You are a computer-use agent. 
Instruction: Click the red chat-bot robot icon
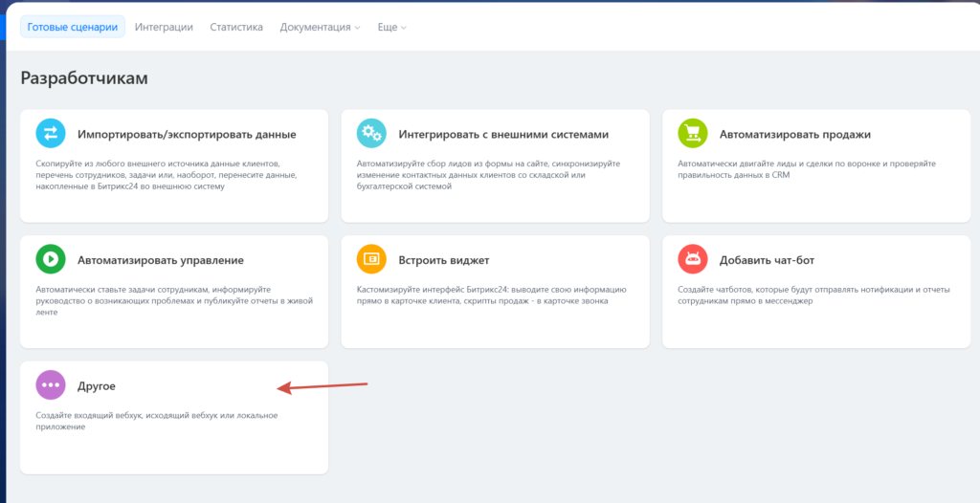tap(692, 259)
